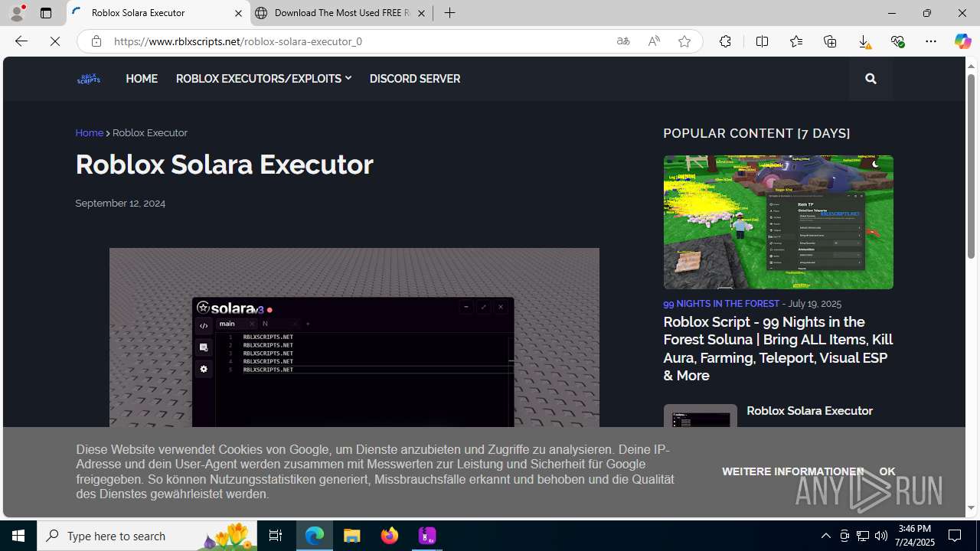Open the notification center icon
This screenshot has height=551, width=980.
click(955, 536)
